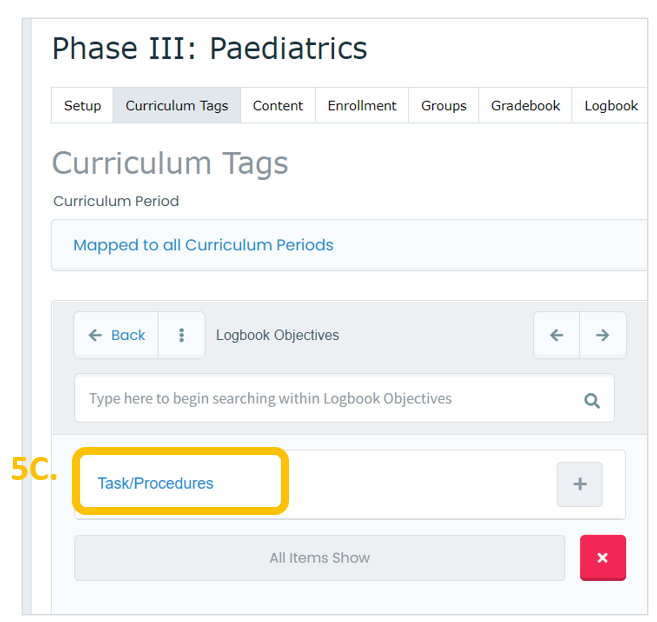Open the Setup tab
Image resolution: width=657 pixels, height=622 pixels.
pyautogui.click(x=82, y=106)
